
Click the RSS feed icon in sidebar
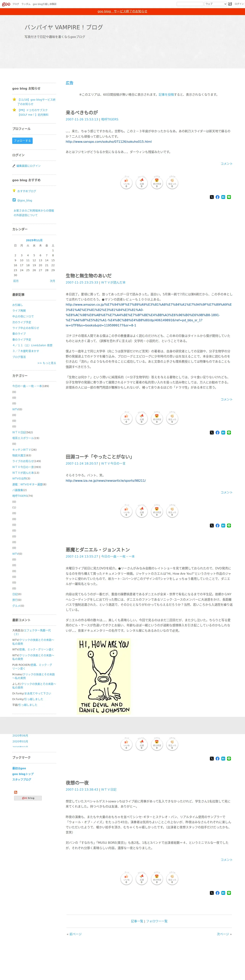coord(16,792)
